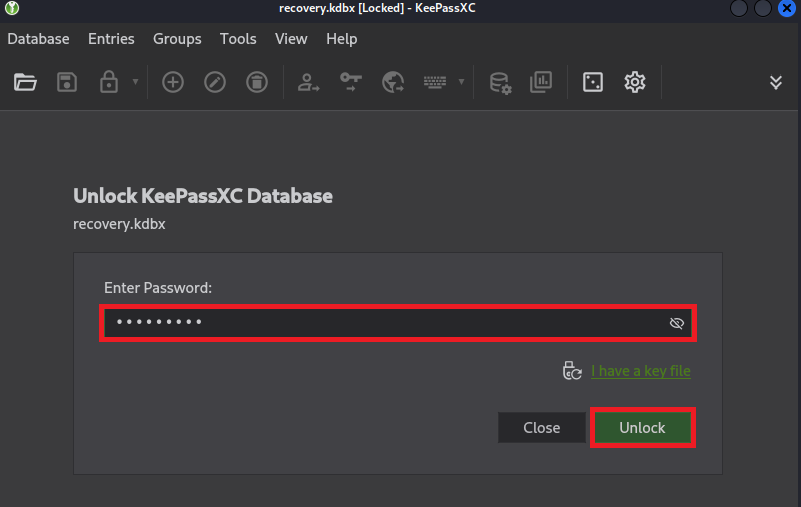Click the Delete Entry trash icon

click(x=257, y=82)
